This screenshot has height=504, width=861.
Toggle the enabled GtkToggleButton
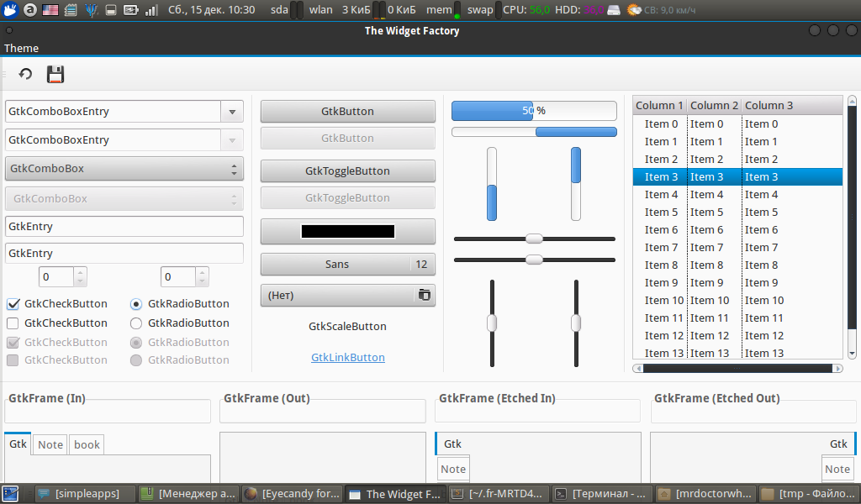point(347,171)
